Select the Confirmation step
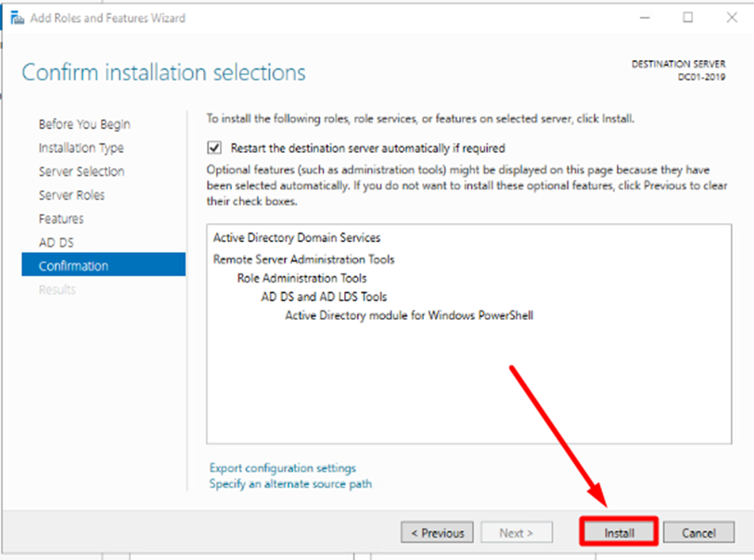 point(73,266)
